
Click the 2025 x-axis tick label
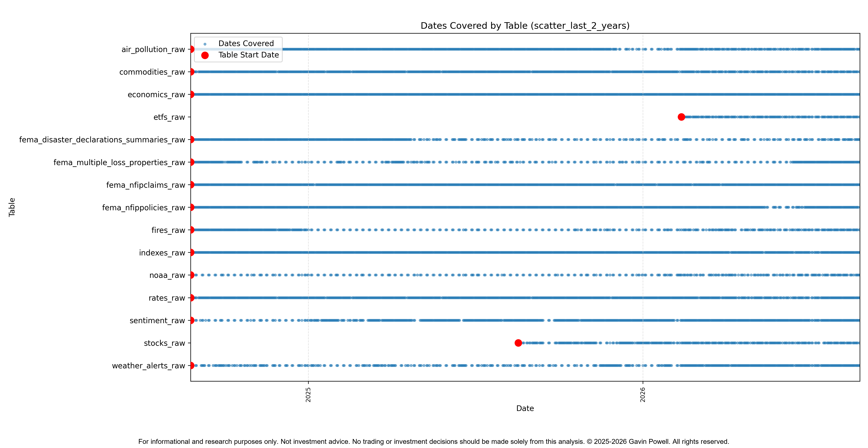click(x=308, y=395)
